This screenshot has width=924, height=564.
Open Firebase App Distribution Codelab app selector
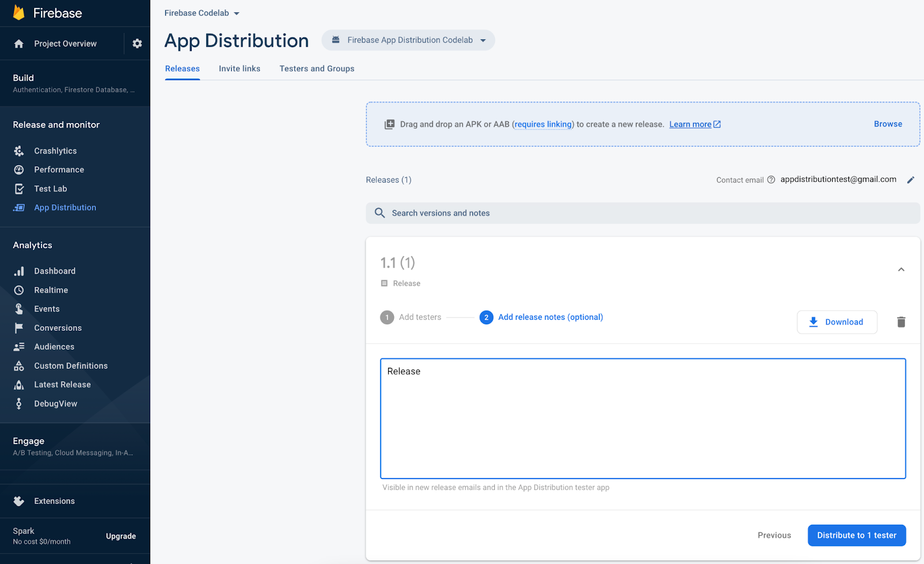408,40
